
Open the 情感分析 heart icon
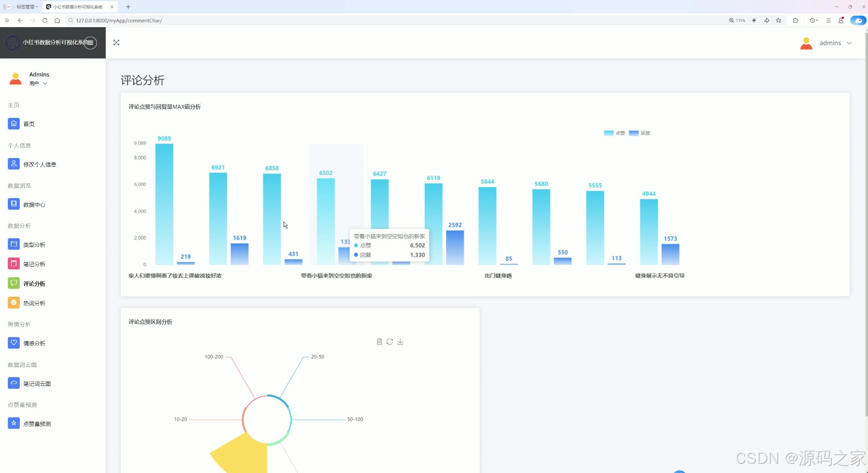click(x=14, y=343)
